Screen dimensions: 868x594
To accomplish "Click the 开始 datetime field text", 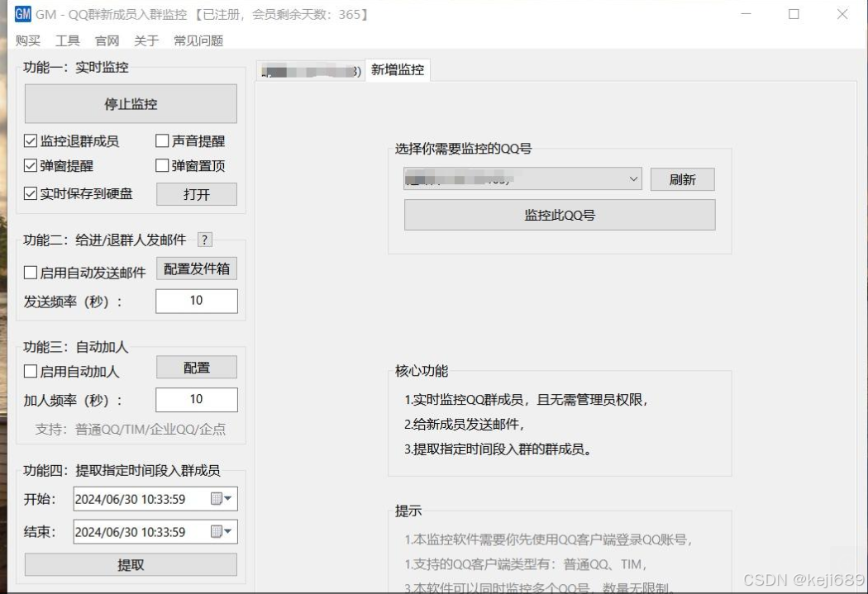I will [x=130, y=499].
